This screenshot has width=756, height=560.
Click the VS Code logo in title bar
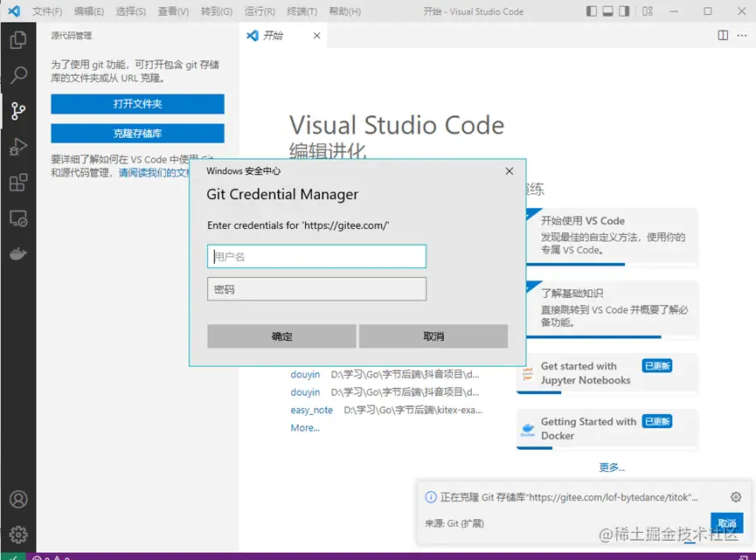point(14,11)
